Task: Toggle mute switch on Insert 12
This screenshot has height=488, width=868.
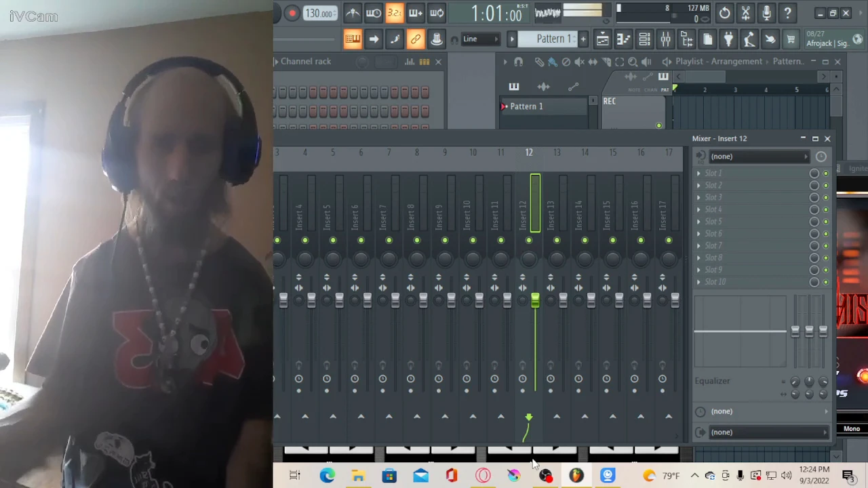Action: click(x=529, y=240)
